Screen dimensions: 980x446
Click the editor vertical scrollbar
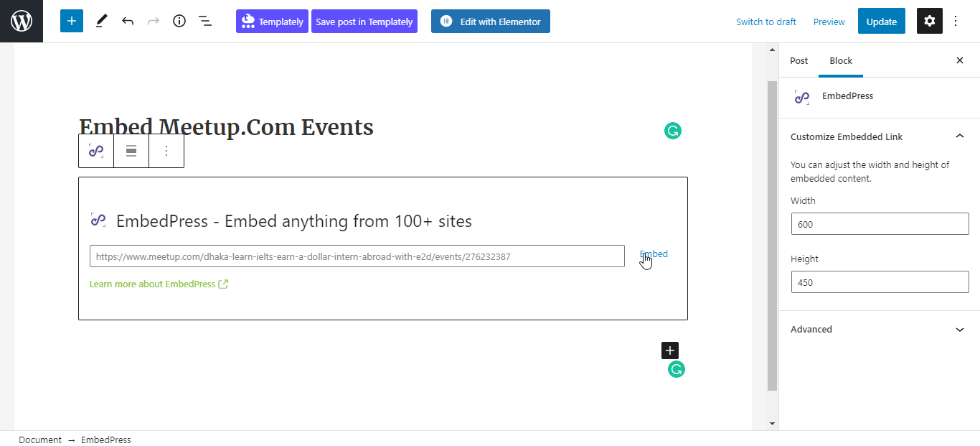coord(772,236)
